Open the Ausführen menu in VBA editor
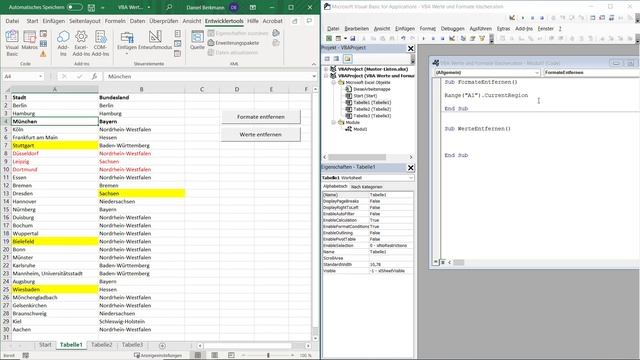Screen dimensions: 640x360 click(480, 29)
